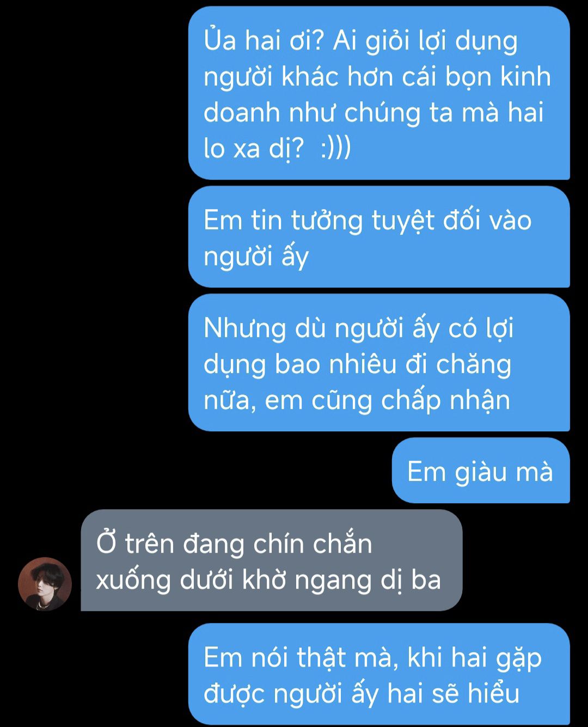Tap the "Em giàu mà" message bubble
588x727 pixels.
click(481, 471)
